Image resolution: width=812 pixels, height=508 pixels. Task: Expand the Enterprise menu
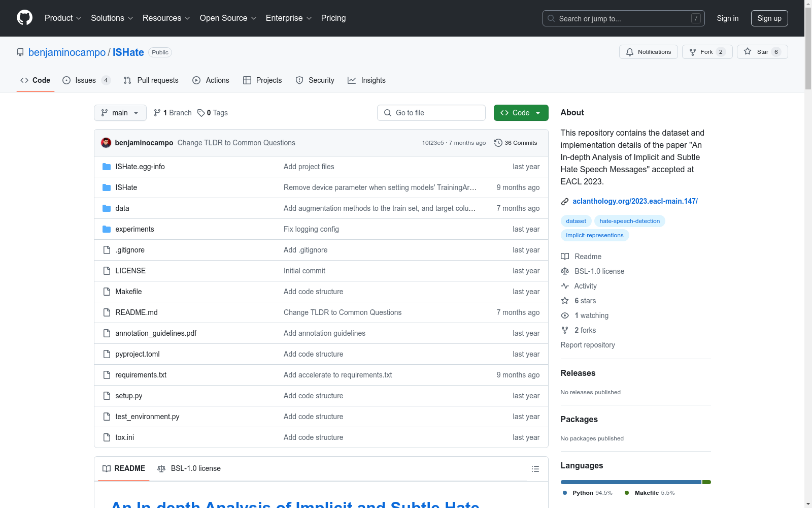(289, 18)
